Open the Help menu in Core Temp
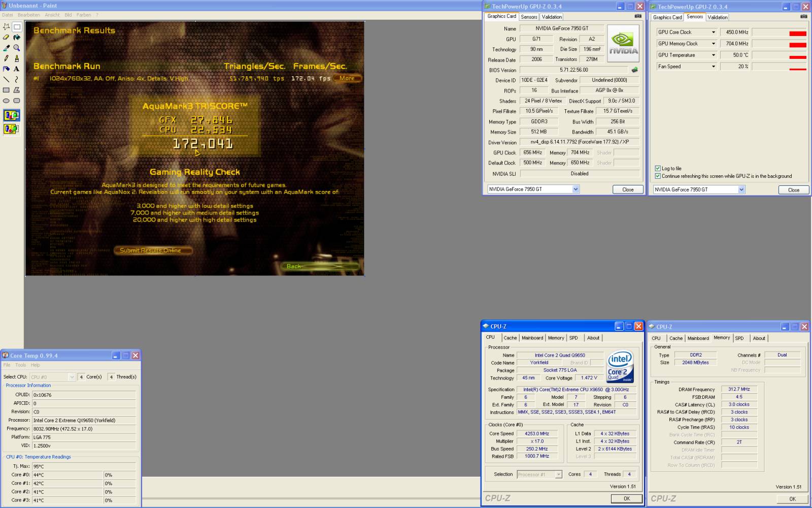This screenshot has height=508, width=812. tap(35, 365)
